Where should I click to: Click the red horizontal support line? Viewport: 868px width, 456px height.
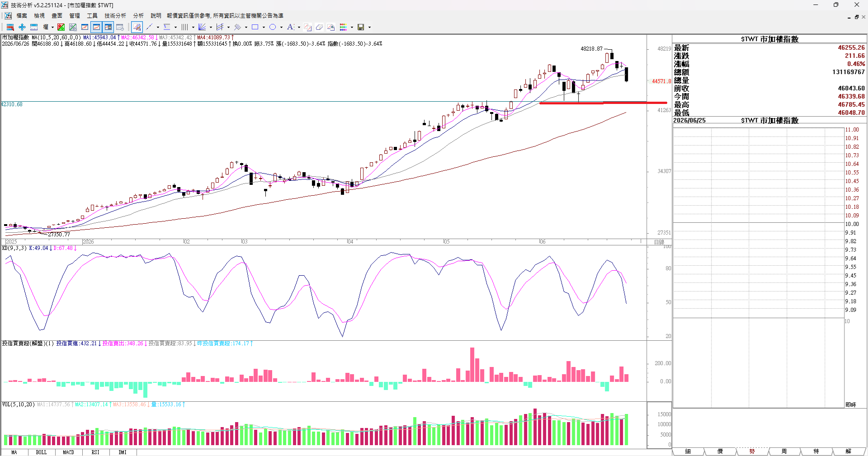click(x=603, y=103)
